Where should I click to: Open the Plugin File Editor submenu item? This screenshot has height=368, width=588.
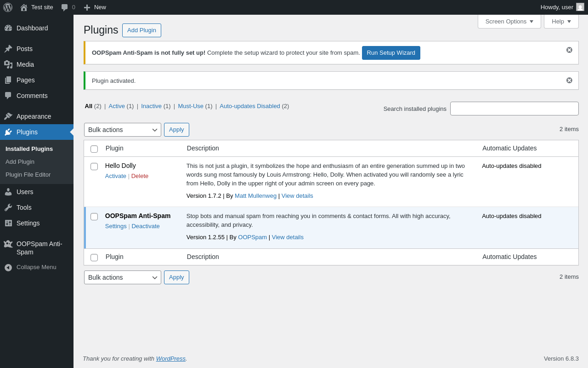(28, 175)
